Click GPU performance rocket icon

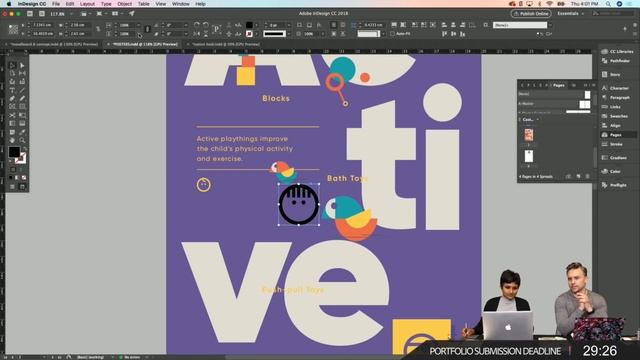coord(132,13)
